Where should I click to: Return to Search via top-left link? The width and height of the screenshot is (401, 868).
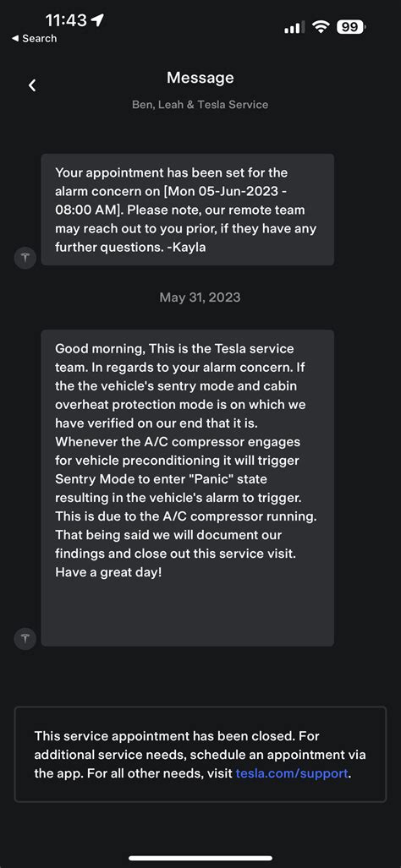[x=35, y=39]
